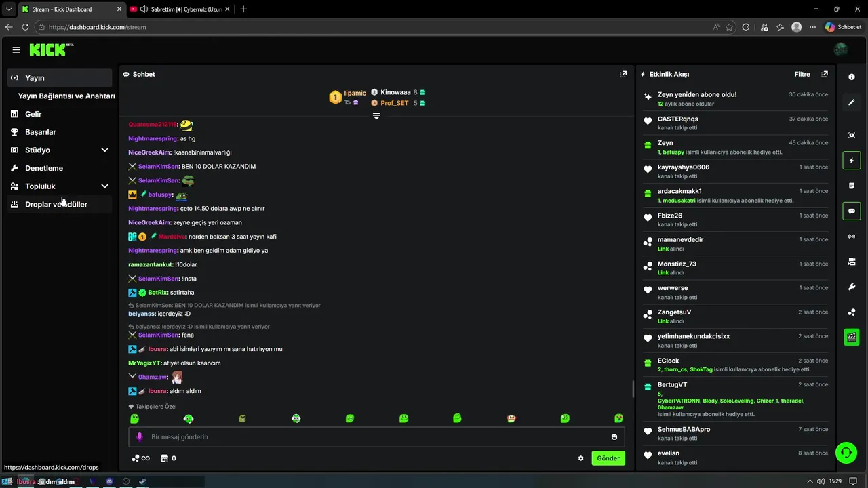
Task: Select Yayın in the left navigation
Action: 60,78
